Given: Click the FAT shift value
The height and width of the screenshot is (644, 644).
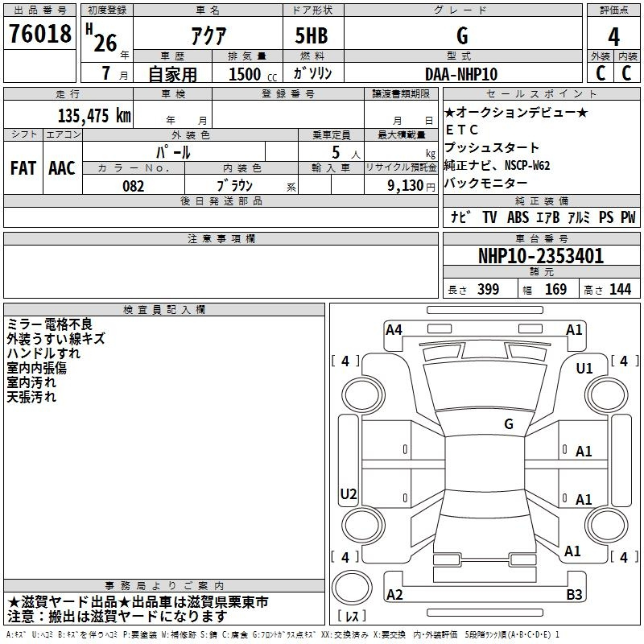Looking at the screenshot, I should pyautogui.click(x=23, y=168).
